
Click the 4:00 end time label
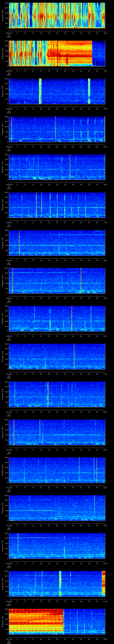click(x=105, y=109)
